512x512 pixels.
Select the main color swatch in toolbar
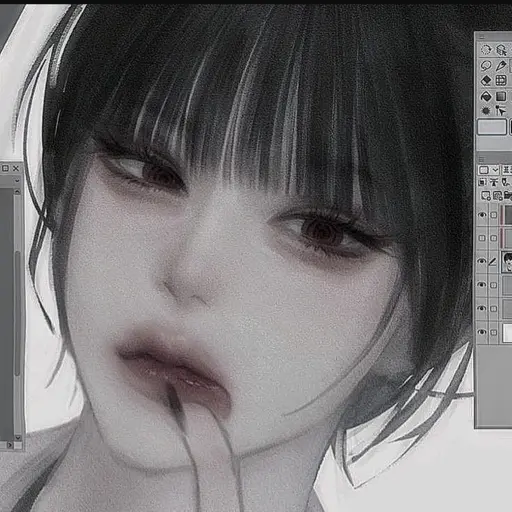pyautogui.click(x=492, y=127)
